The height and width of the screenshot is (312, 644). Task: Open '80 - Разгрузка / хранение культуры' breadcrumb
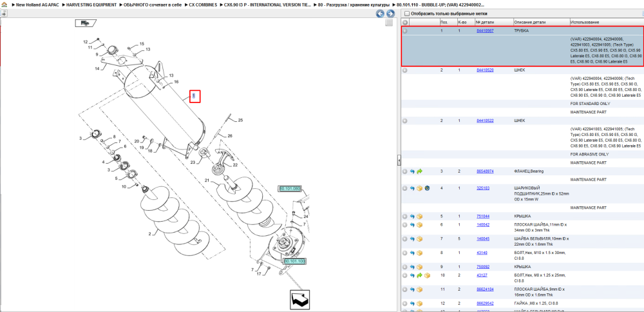pos(354,5)
